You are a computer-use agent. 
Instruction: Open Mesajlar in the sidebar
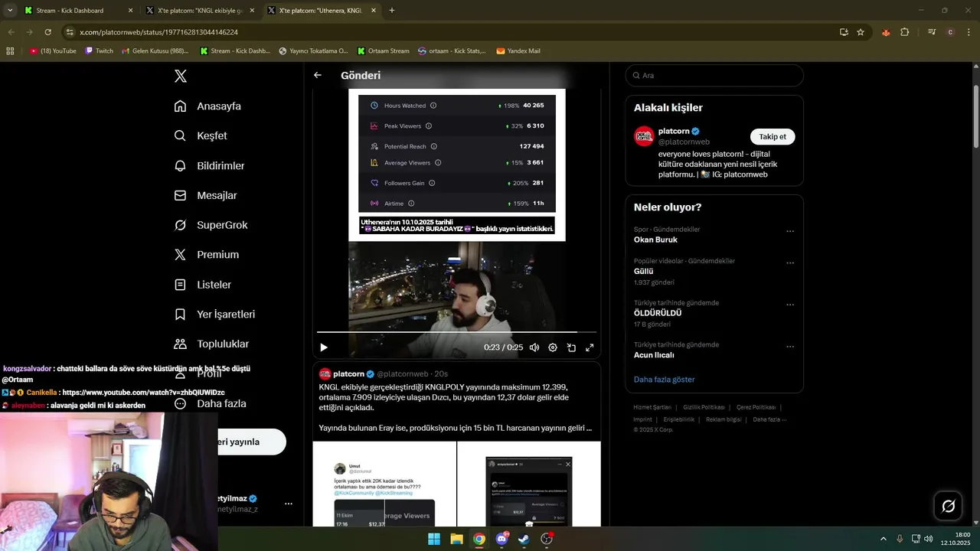(x=206, y=196)
